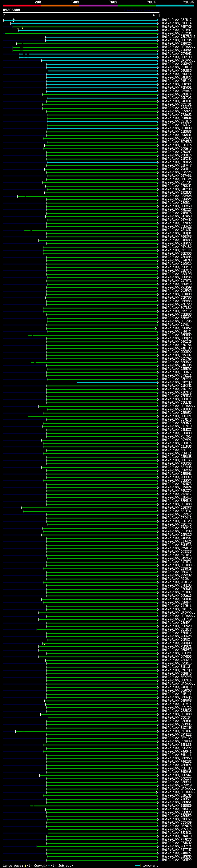This screenshot has width=197, height=868.
Task: Select hit label UniRef100_C3KE41
Action: 176,782
